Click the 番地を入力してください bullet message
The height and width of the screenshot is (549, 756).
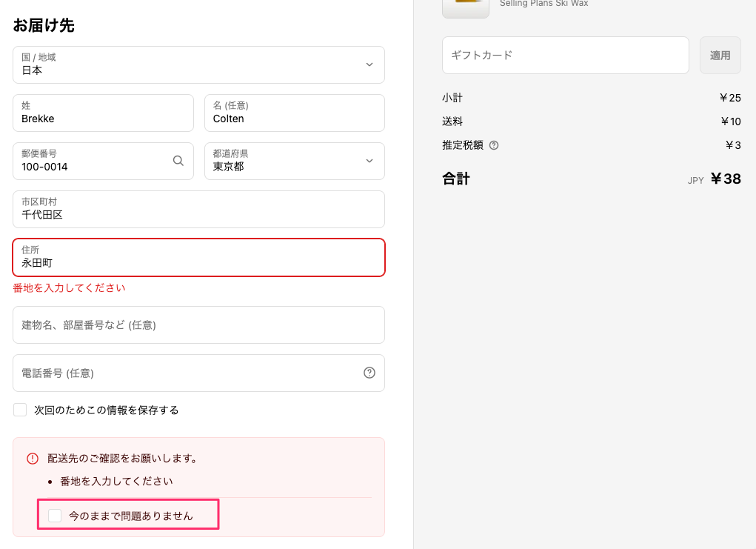coord(116,481)
